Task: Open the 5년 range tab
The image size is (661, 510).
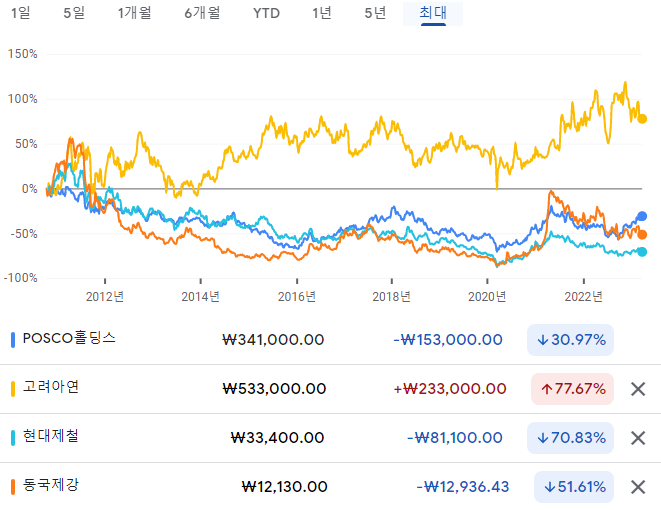Action: pos(375,13)
